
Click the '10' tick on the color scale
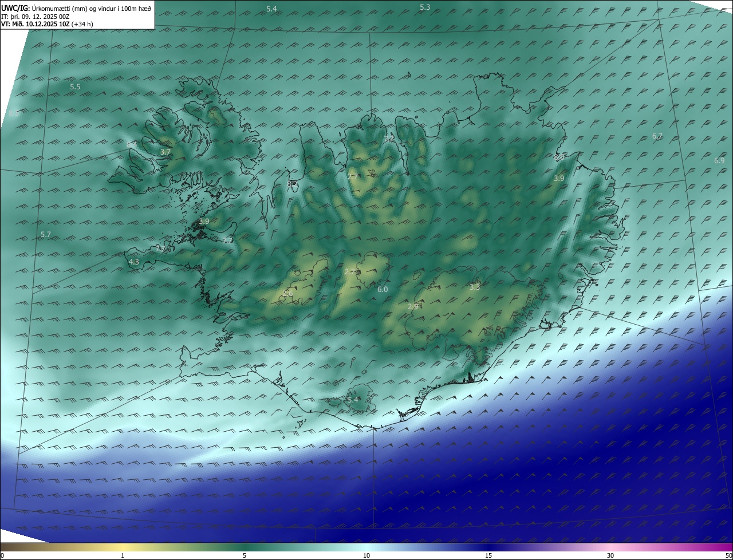(x=366, y=555)
